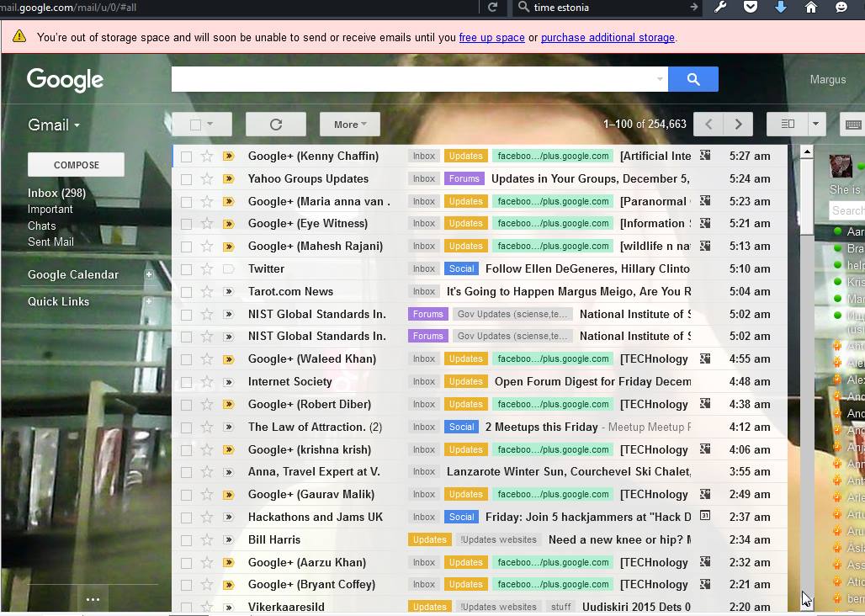Select checkbox for Twitter email
The height and width of the screenshot is (616, 865).
pyautogui.click(x=187, y=269)
